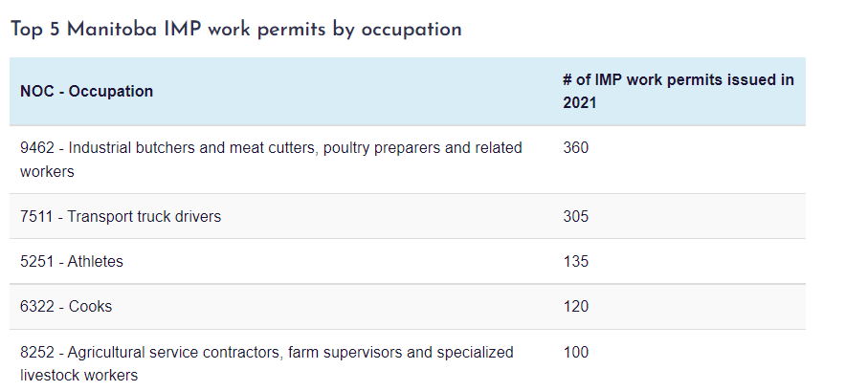This screenshot has height=391, width=868.
Task: Click the 'IMP' text in the page heading
Action: click(x=182, y=30)
